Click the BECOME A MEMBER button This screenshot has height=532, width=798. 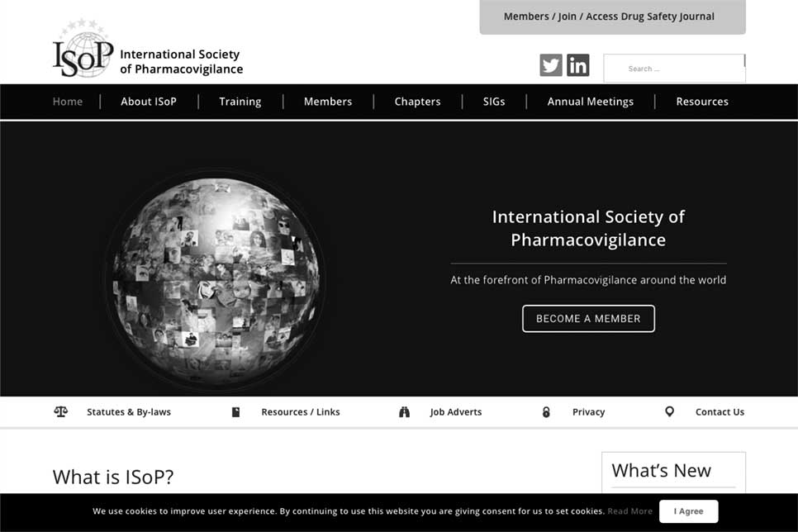tap(588, 319)
